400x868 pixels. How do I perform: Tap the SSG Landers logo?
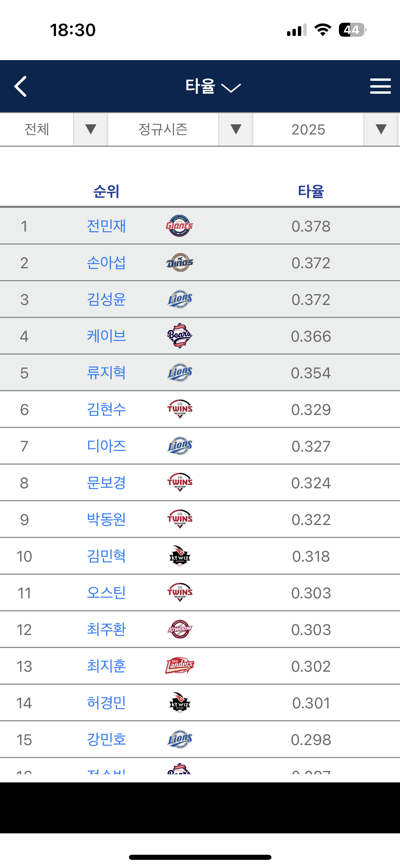pos(179,666)
